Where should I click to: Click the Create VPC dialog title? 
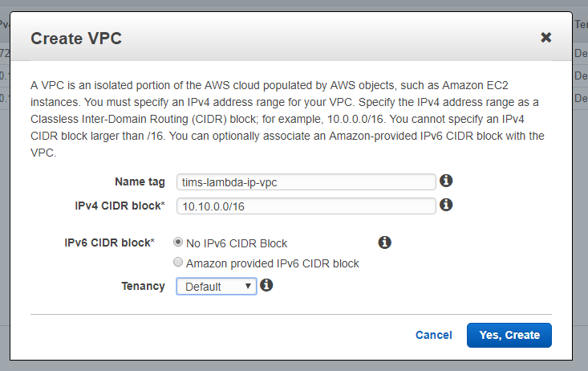[x=76, y=38]
